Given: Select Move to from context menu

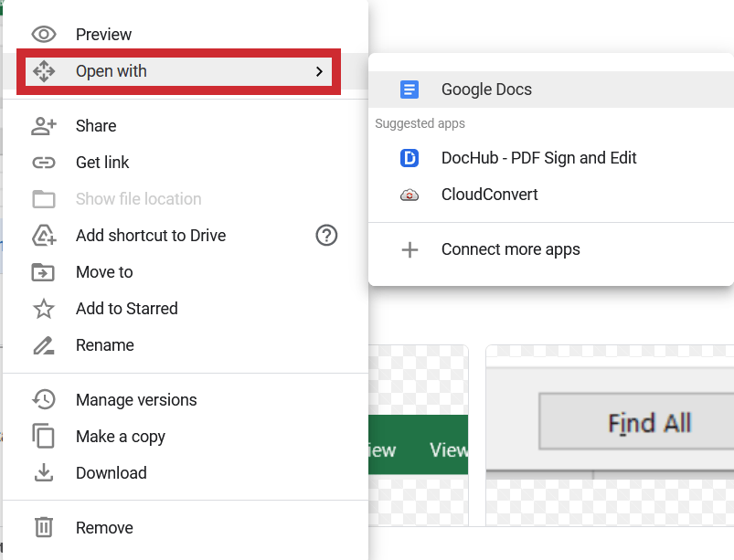Looking at the screenshot, I should click(104, 272).
